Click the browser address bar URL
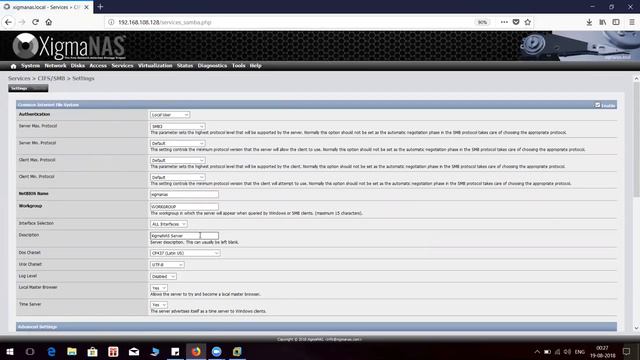The image size is (640, 360). 164,22
